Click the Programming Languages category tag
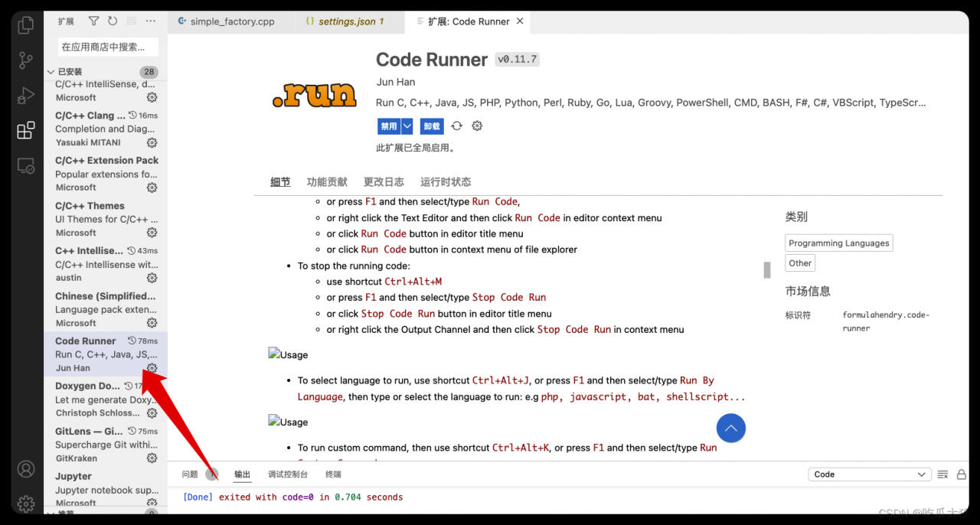The width and height of the screenshot is (980, 525). click(x=839, y=243)
